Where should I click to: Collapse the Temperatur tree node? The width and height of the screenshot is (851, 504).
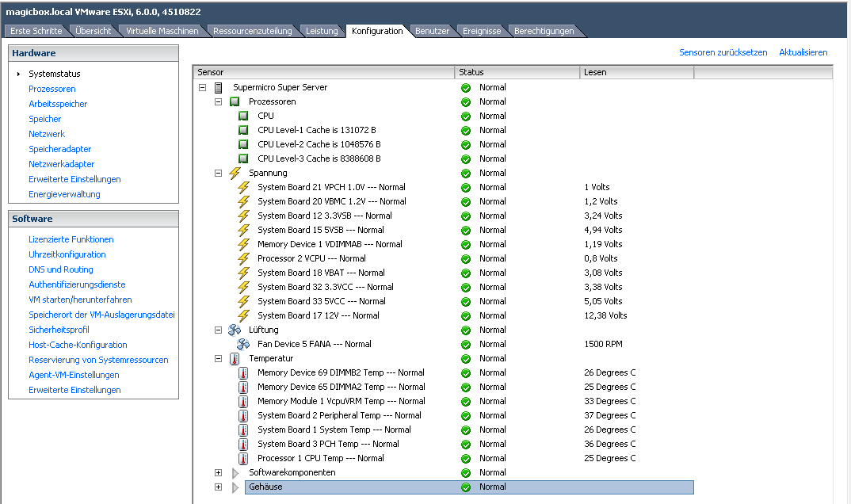pyautogui.click(x=218, y=359)
